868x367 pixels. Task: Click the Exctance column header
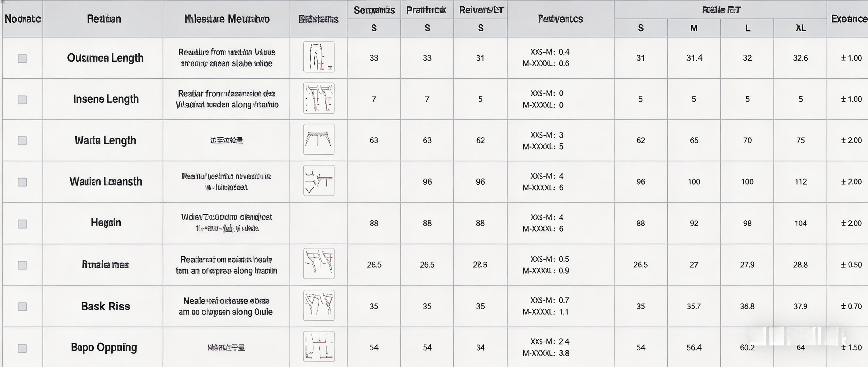[848, 19]
